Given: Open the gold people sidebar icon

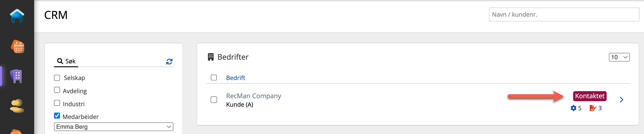Looking at the screenshot, I should 17,106.
